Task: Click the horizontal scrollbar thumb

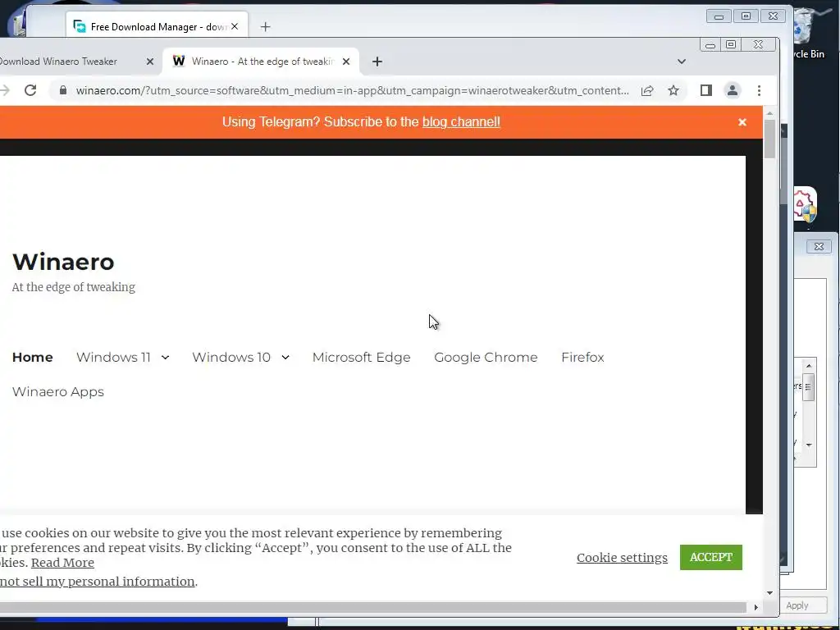Action: [x=373, y=607]
